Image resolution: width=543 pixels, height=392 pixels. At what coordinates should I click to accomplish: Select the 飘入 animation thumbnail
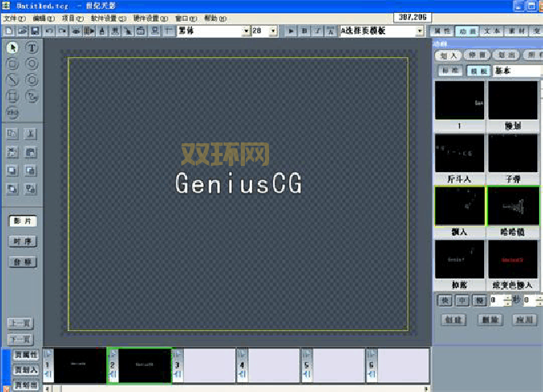coord(459,206)
